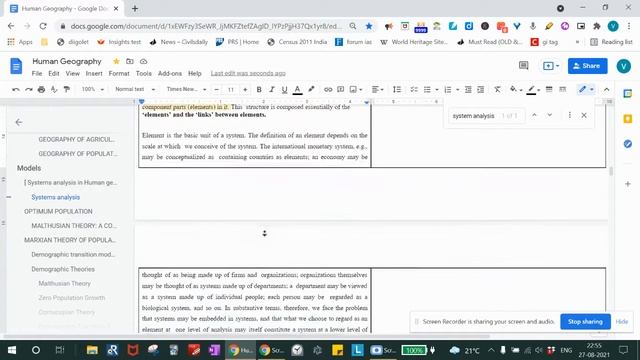The width and height of the screenshot is (640, 360).
Task: Open text alignment dropdown
Action: pyautogui.click(x=378, y=89)
